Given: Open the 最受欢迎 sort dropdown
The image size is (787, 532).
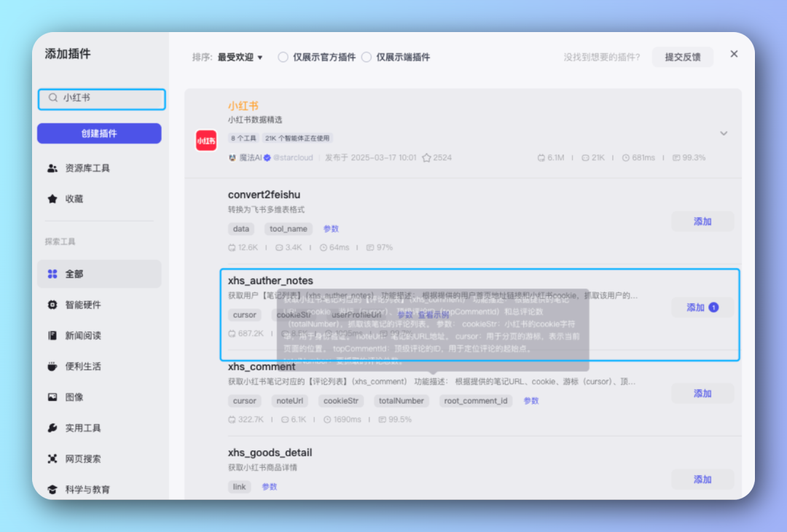Looking at the screenshot, I should 240,58.
